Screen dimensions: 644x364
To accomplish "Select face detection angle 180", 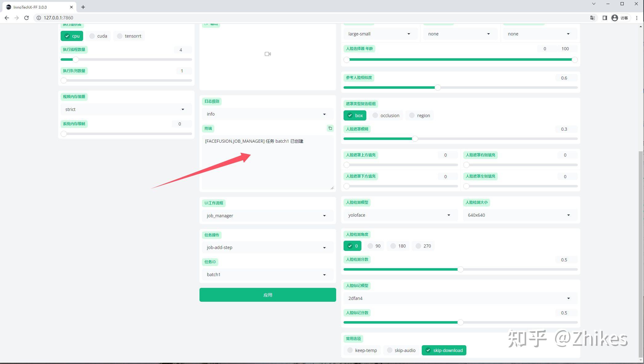I will (x=398, y=246).
